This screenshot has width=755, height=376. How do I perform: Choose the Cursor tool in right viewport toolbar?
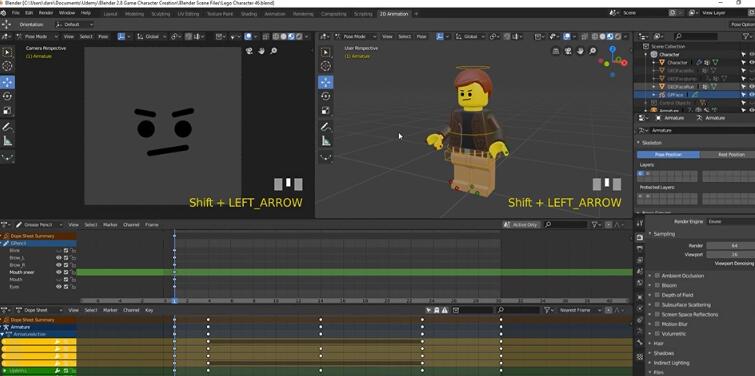click(x=325, y=66)
